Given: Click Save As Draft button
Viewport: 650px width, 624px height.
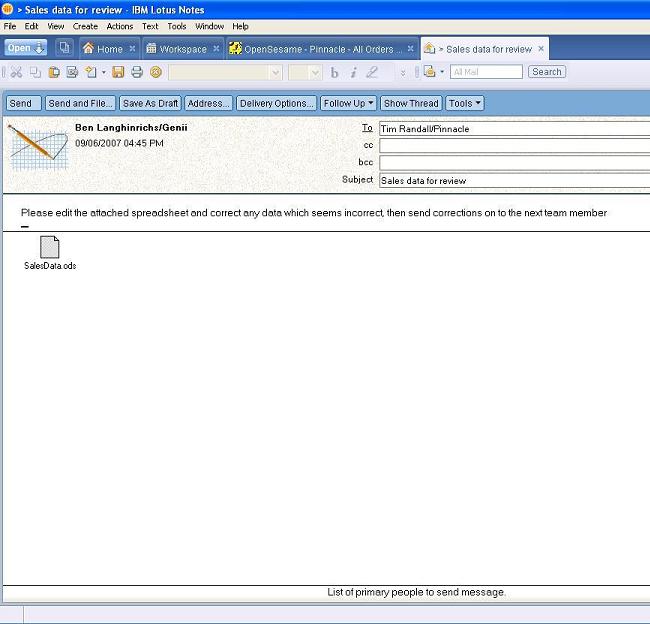Looking at the screenshot, I should (150, 103).
